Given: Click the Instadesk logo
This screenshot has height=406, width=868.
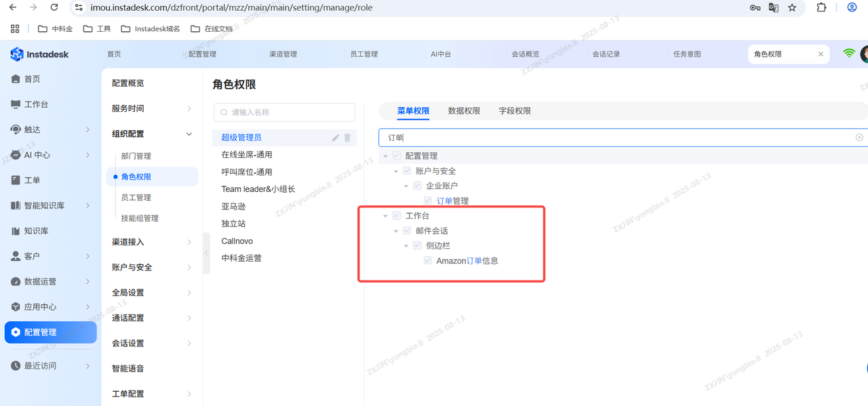Looking at the screenshot, I should pyautogui.click(x=39, y=54).
